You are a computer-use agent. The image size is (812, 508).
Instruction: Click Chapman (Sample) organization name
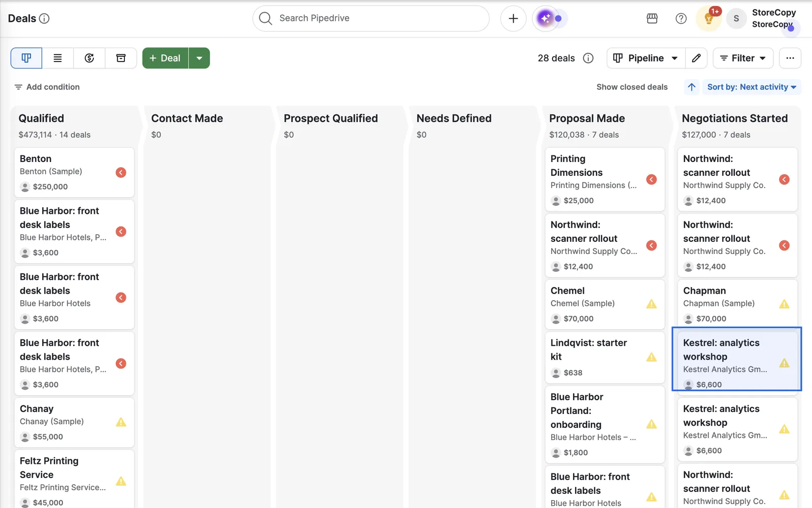point(719,303)
